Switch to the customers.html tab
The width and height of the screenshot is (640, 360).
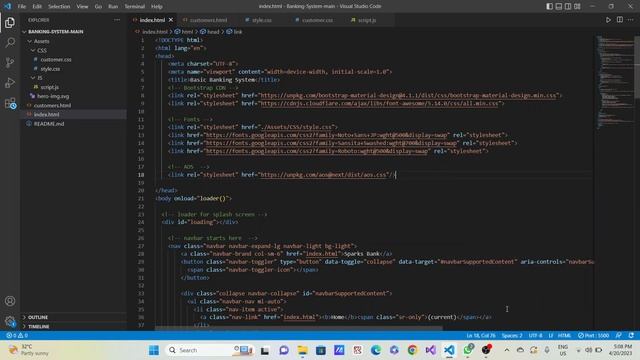(x=208, y=20)
